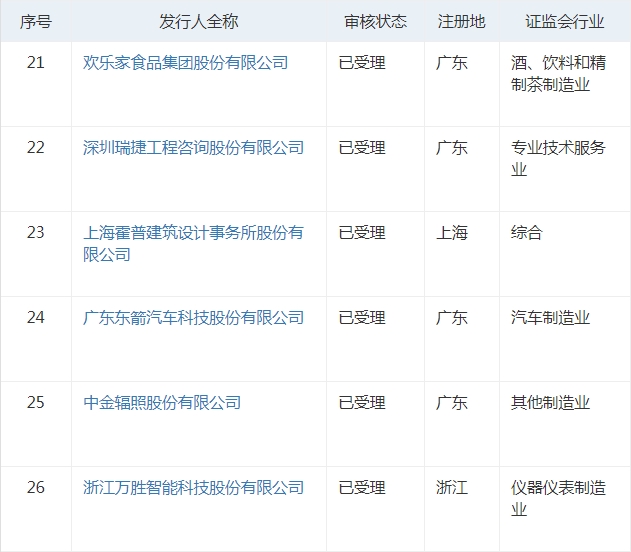Click the 注册地 column header
Viewport: 631px width, 552px height.
(462, 21)
